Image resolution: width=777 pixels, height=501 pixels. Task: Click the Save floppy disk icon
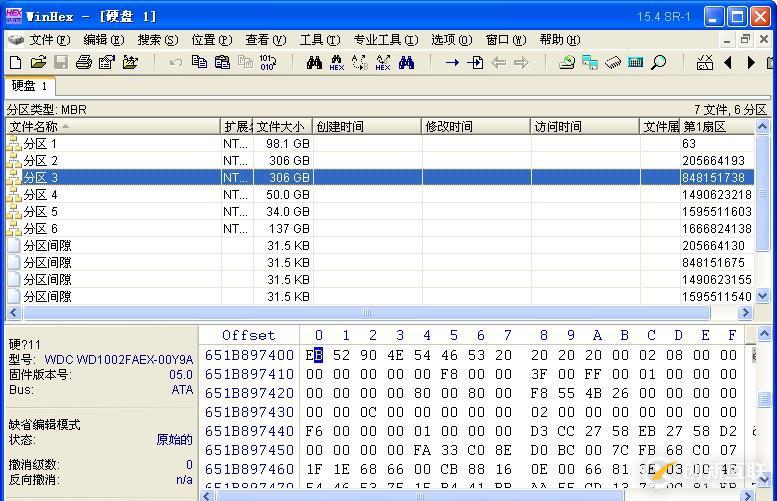pyautogui.click(x=61, y=62)
